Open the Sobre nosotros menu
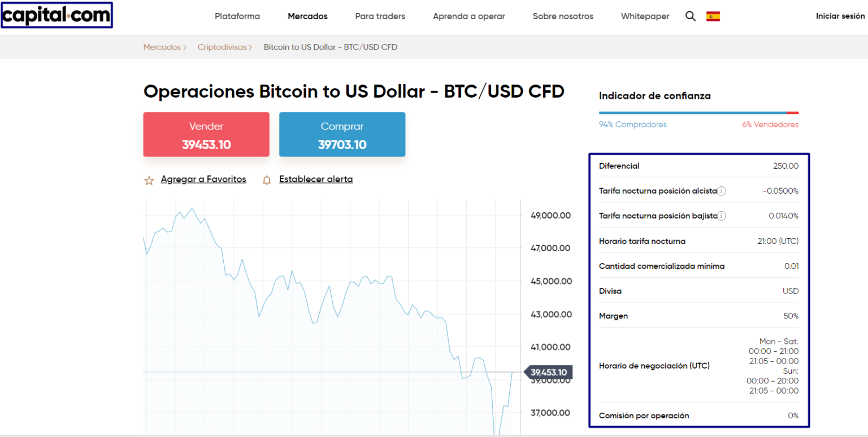The height and width of the screenshot is (437, 868). point(563,16)
